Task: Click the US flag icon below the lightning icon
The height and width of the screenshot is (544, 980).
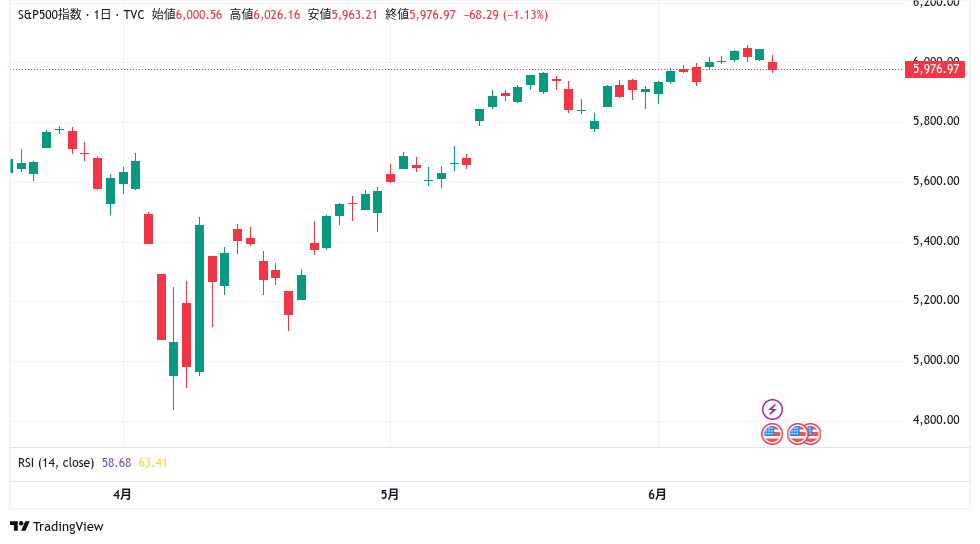Action: 772,433
